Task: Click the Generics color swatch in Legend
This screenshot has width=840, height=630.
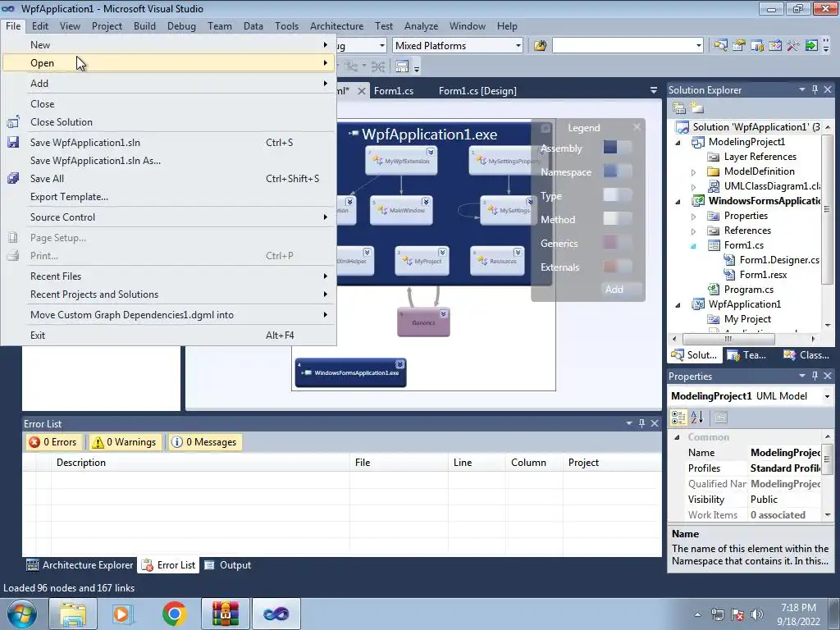Action: (617, 243)
